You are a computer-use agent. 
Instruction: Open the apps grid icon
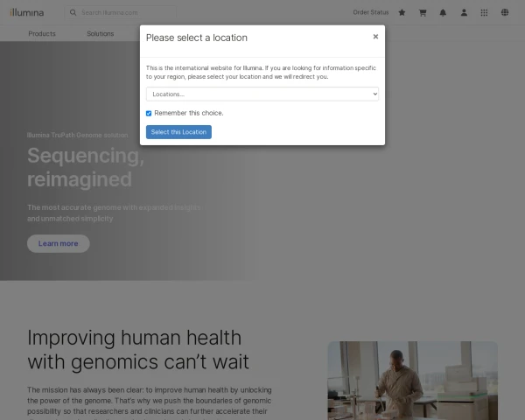[x=484, y=13]
